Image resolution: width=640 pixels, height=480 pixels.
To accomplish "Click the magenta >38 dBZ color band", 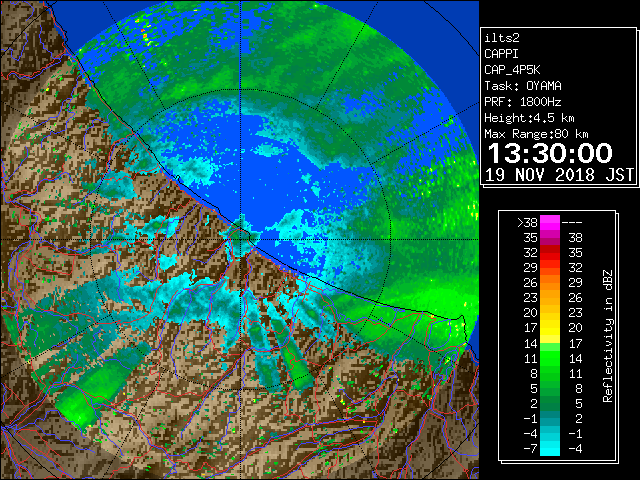I will pyautogui.click(x=550, y=223).
